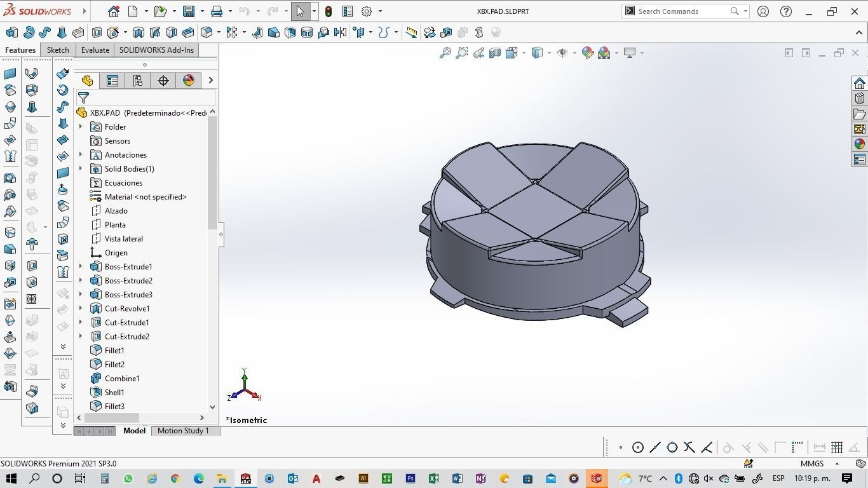This screenshot has width=868, height=488.
Task: Open the SOLIDWORKS Add-Ins tab
Action: (x=156, y=50)
